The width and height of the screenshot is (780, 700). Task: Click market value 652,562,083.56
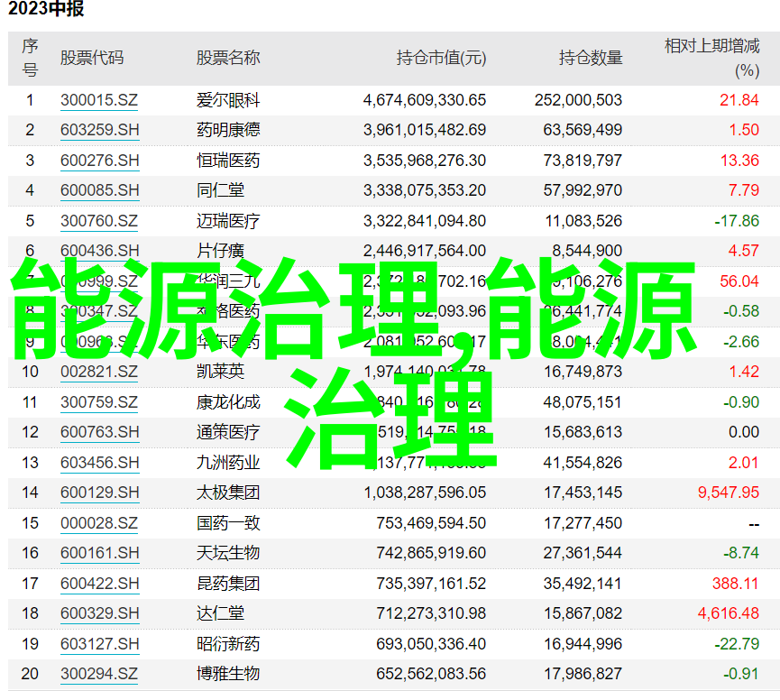pyautogui.click(x=431, y=674)
